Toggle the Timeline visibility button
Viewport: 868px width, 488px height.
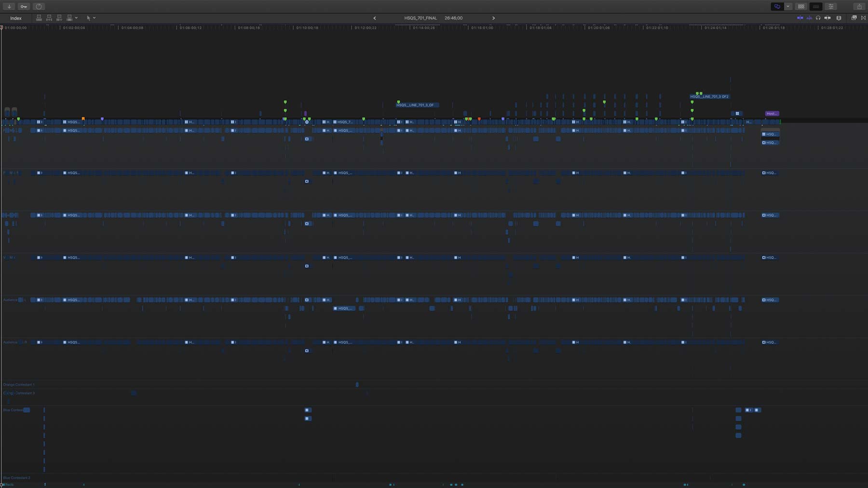(816, 6)
